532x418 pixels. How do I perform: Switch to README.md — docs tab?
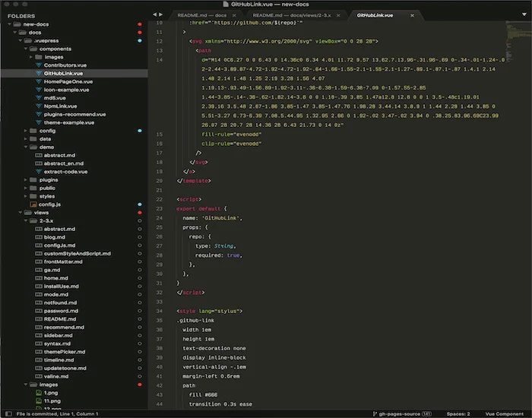tap(202, 15)
